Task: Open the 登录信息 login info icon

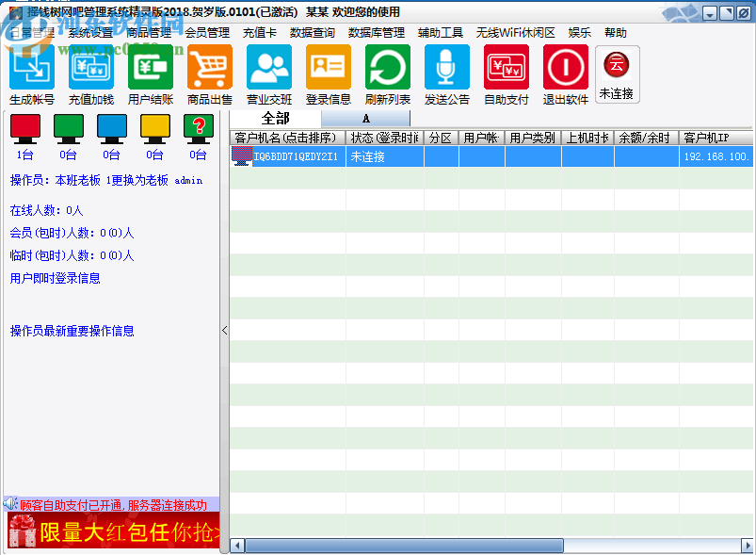Action: coord(329,67)
